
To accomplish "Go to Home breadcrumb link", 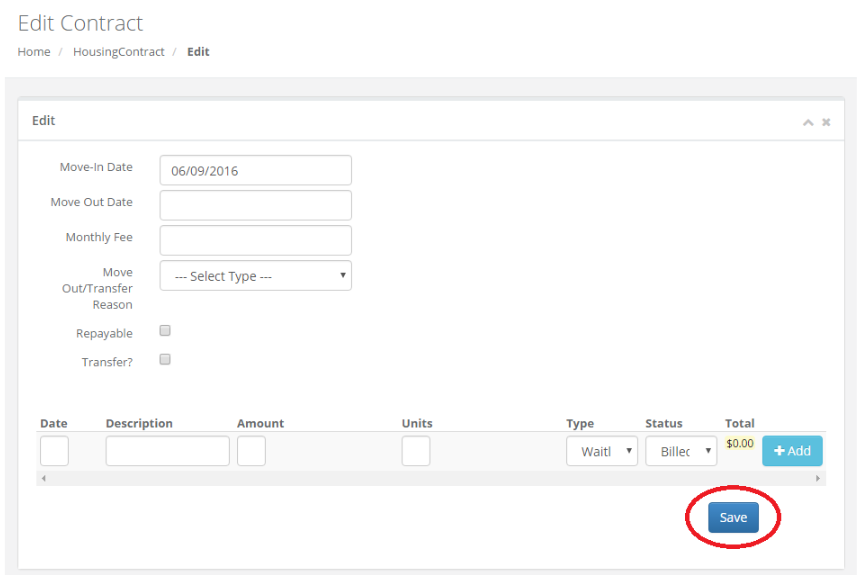I will [34, 52].
